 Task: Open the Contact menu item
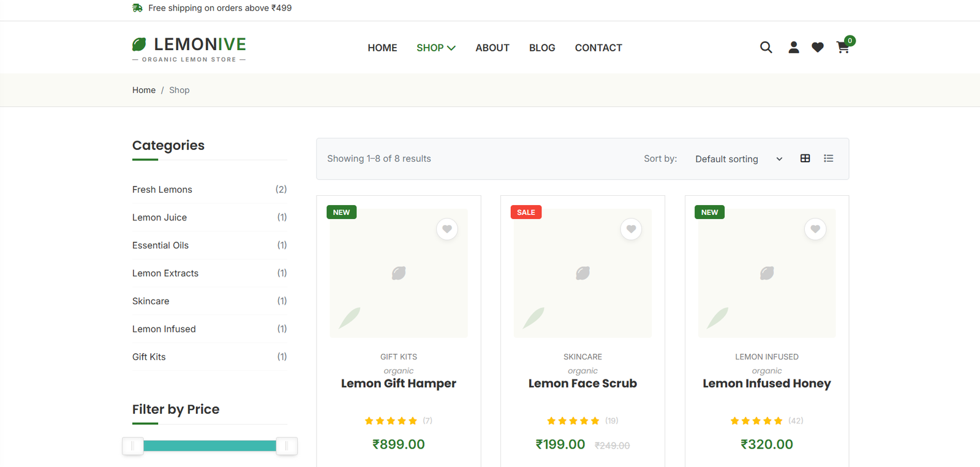click(598, 48)
